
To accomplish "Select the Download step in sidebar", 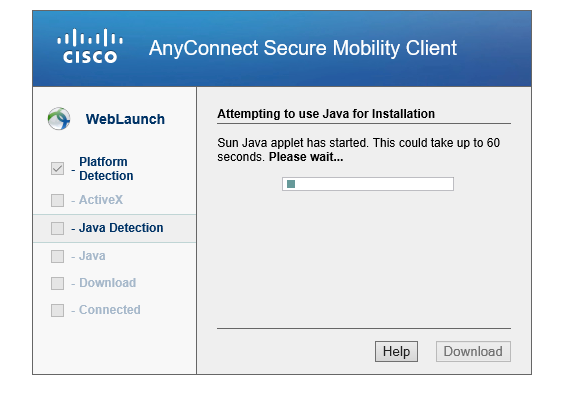I will (x=108, y=283).
